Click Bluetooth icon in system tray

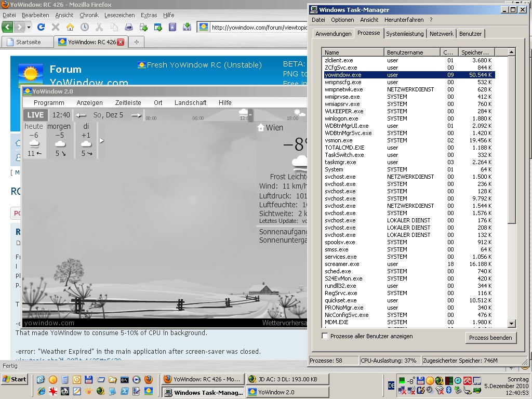(449, 390)
